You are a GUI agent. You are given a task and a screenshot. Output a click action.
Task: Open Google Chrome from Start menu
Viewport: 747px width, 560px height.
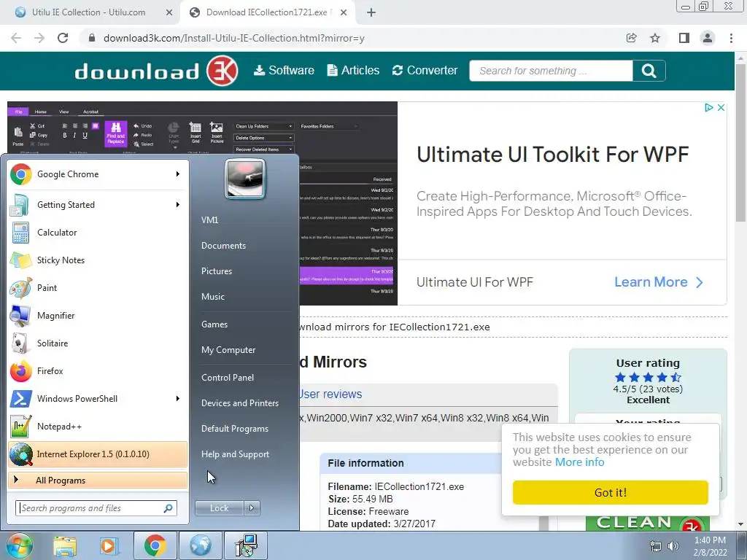point(98,174)
